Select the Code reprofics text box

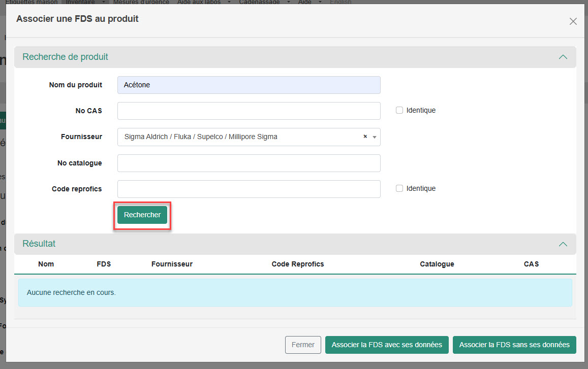click(x=249, y=189)
